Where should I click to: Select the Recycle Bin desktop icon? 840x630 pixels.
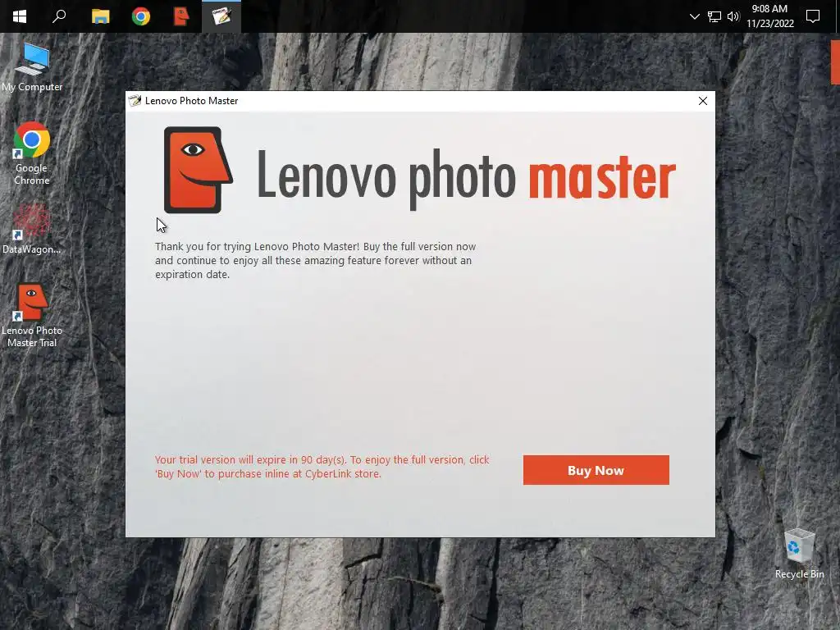799,554
